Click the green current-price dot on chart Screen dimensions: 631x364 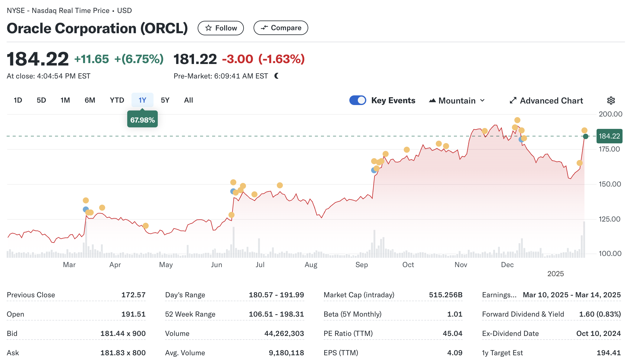coord(586,136)
